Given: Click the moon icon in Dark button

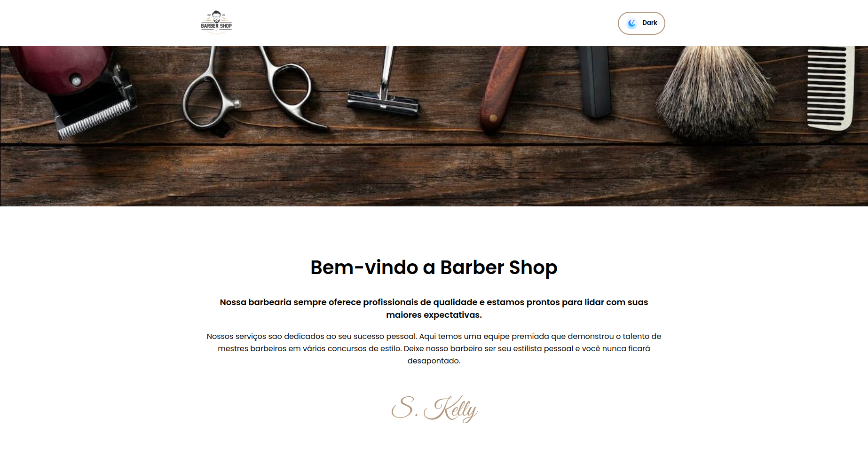Looking at the screenshot, I should (x=632, y=23).
